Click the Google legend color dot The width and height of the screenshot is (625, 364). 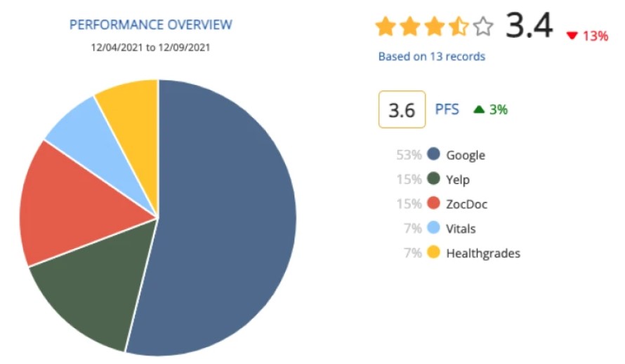tap(433, 155)
